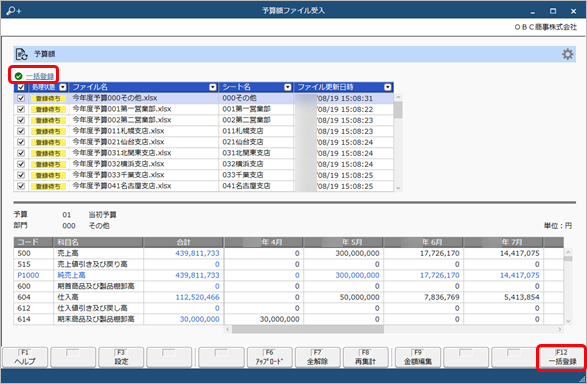Click the 14,417,075 July value for 売上高

520,253
